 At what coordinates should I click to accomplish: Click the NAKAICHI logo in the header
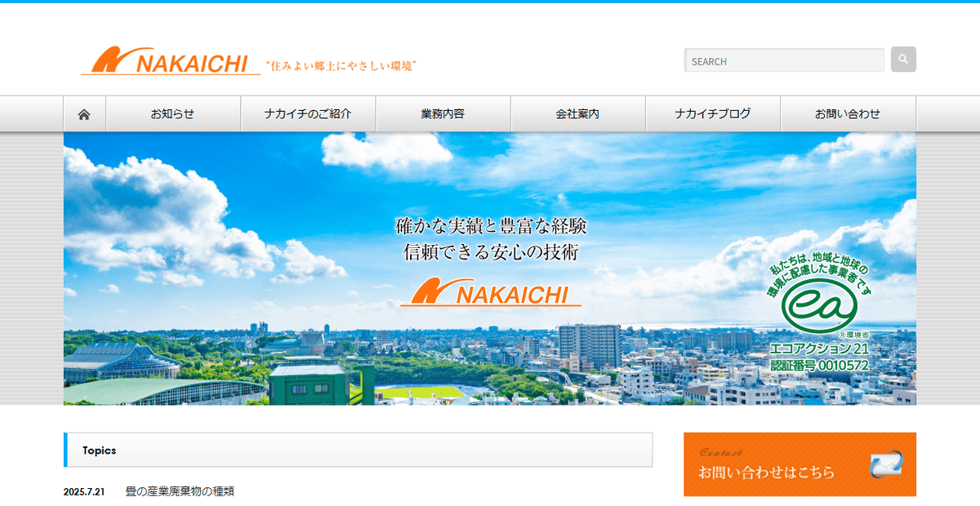(x=171, y=61)
